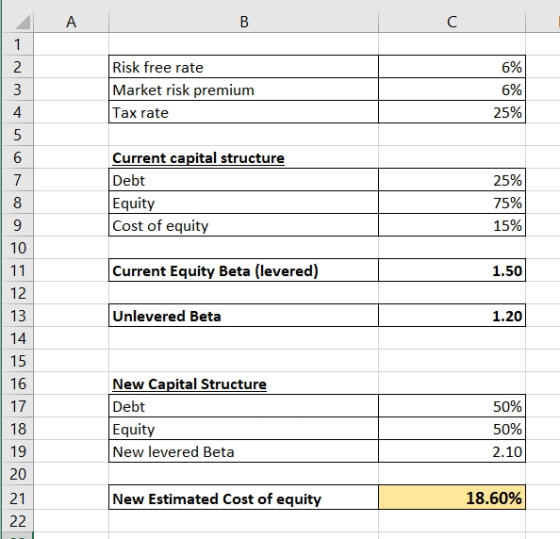Select current Equity value 75%
Viewport: 560px width, 539px height.
(452, 203)
